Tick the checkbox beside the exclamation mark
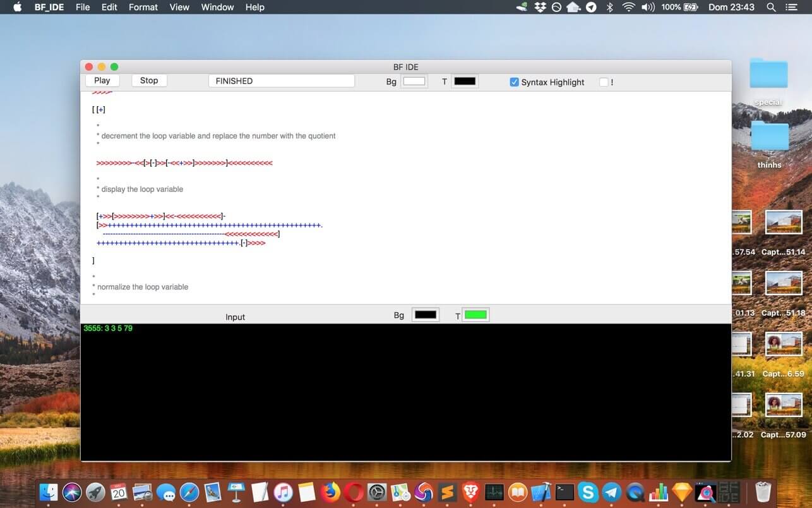The width and height of the screenshot is (812, 508). pos(604,82)
